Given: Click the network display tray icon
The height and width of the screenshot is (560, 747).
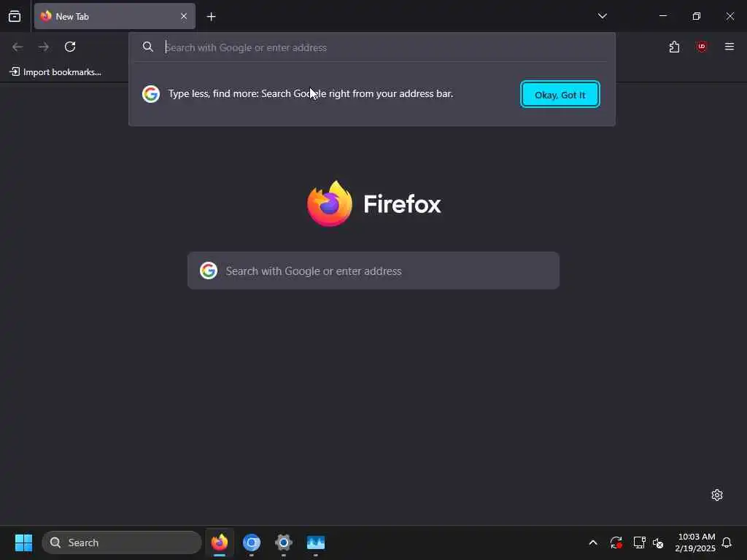Looking at the screenshot, I should [639, 542].
